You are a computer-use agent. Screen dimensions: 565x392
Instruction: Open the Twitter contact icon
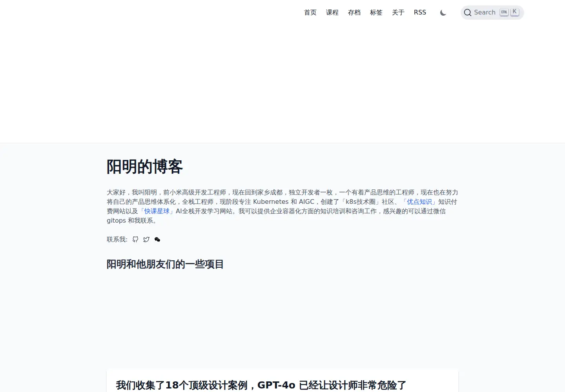146,240
